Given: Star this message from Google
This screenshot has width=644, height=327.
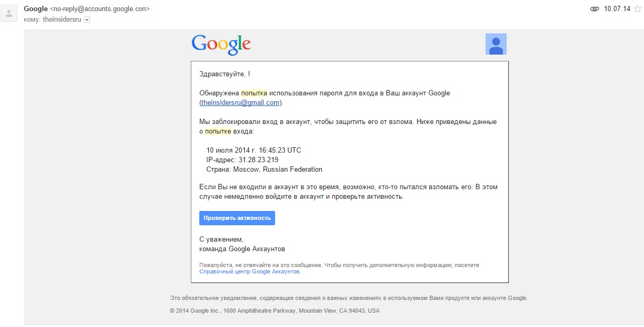Looking at the screenshot, I should point(637,9).
